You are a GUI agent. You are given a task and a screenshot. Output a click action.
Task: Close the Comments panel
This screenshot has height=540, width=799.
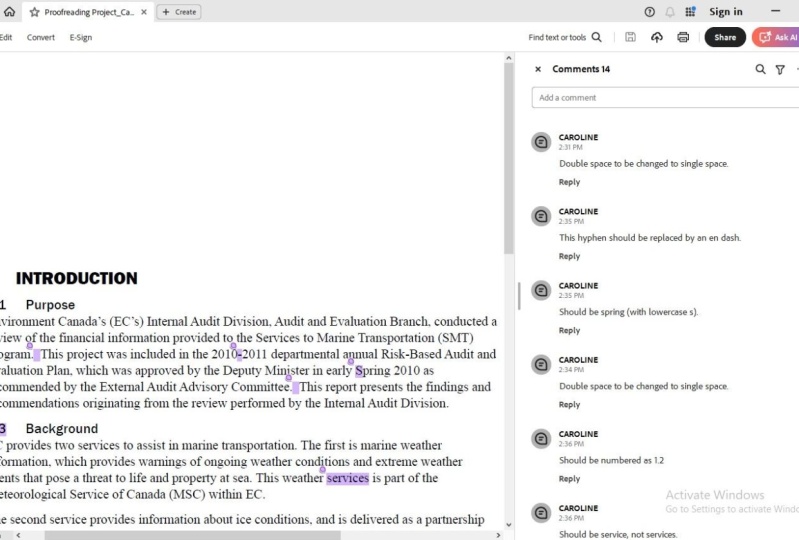[x=538, y=69]
